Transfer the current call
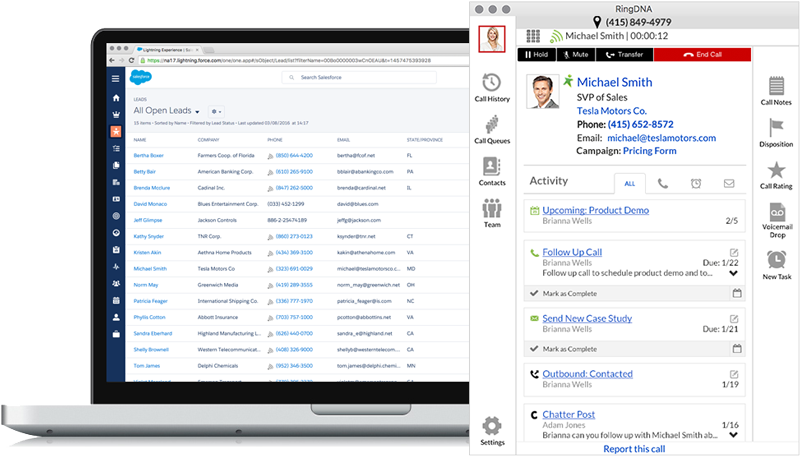Screen dimensions: 800x456 click(x=624, y=55)
